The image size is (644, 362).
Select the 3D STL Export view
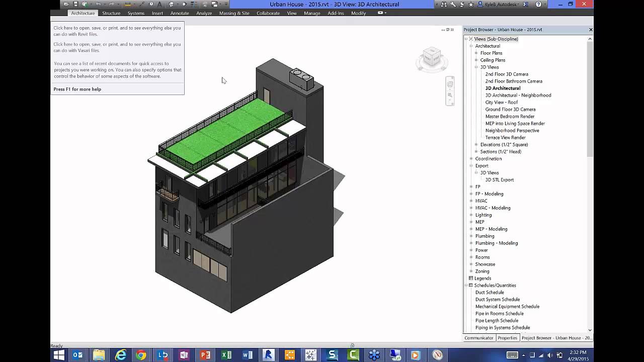pos(500,179)
